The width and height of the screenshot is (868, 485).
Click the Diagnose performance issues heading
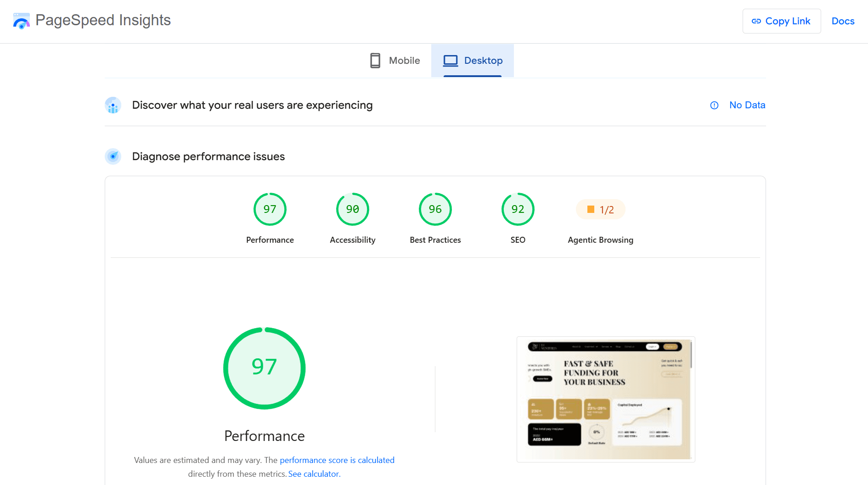tap(209, 156)
